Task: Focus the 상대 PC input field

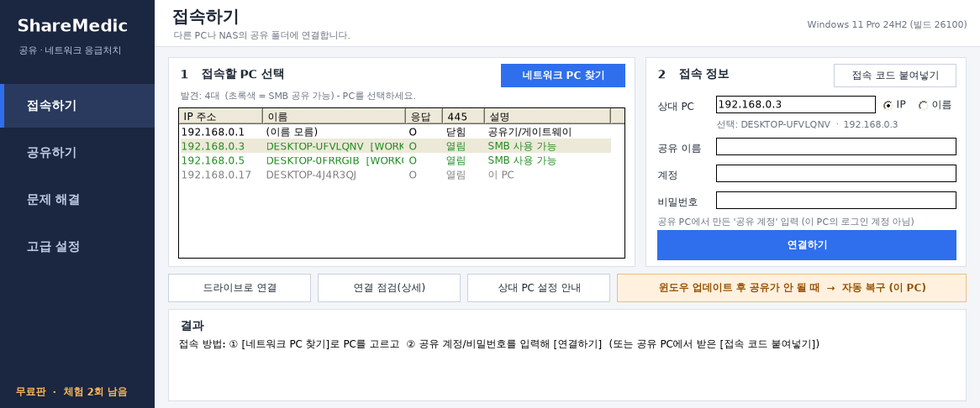Action: [x=796, y=104]
